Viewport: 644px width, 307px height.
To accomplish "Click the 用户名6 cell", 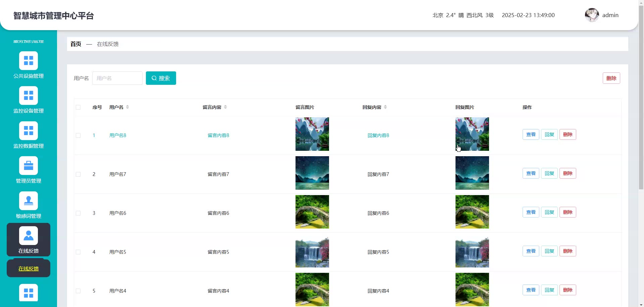I will tap(118, 213).
